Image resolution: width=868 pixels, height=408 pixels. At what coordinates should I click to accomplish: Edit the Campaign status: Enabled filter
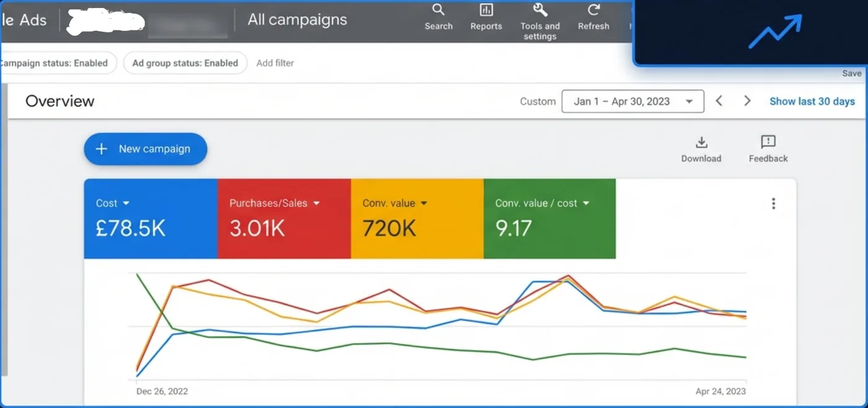pos(58,63)
